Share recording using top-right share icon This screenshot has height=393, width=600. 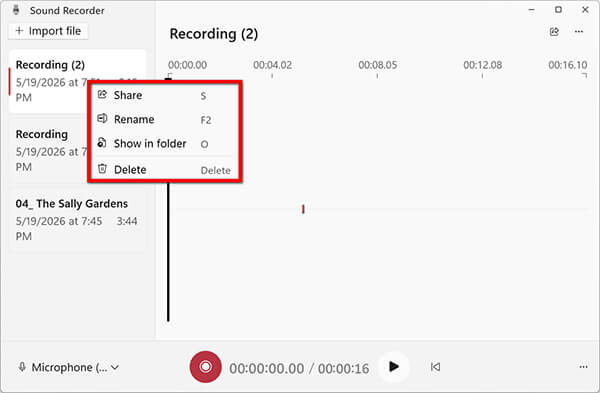tap(554, 32)
